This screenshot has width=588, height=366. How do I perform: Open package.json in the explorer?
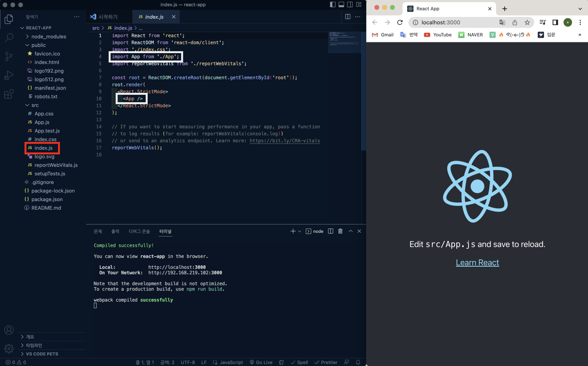[x=52, y=199]
